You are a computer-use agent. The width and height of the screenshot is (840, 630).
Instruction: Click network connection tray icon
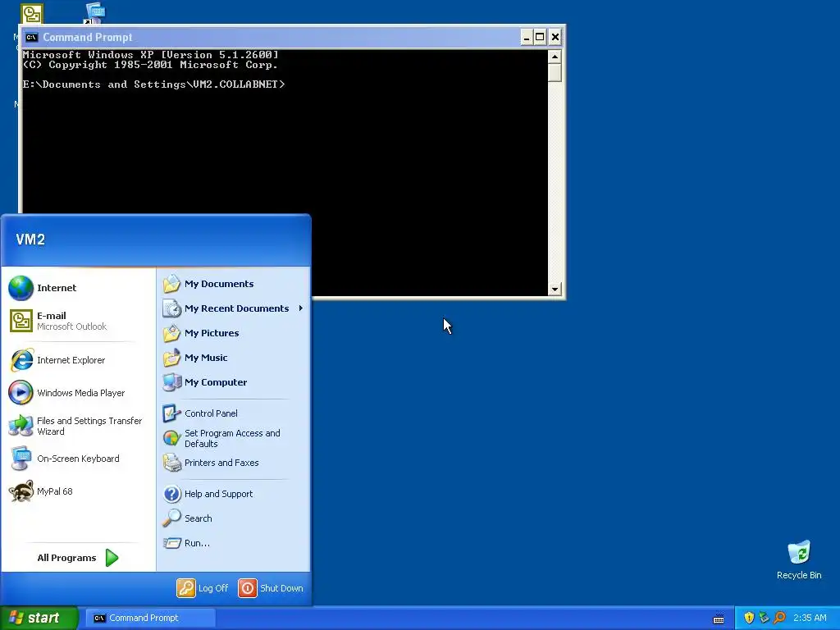tap(764, 618)
